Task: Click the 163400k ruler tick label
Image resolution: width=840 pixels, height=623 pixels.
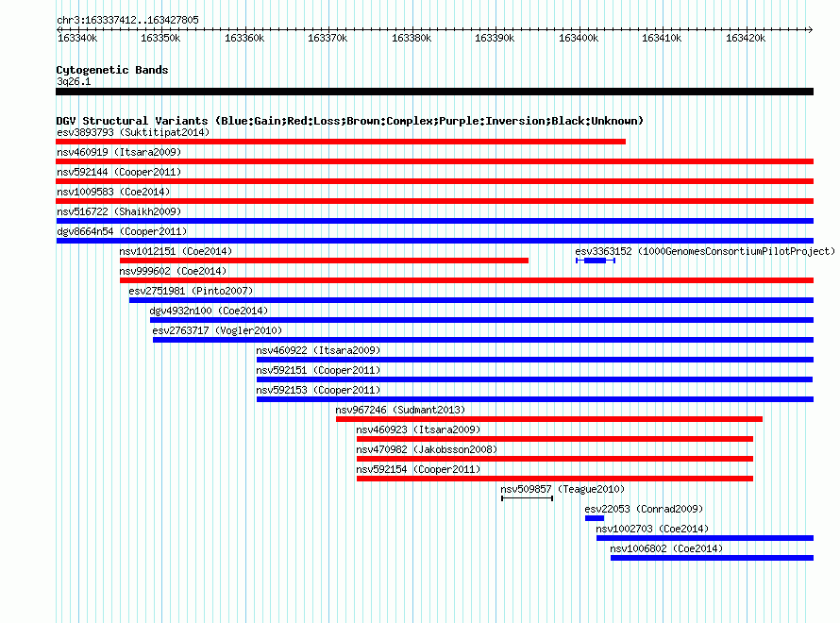Action: pos(579,38)
